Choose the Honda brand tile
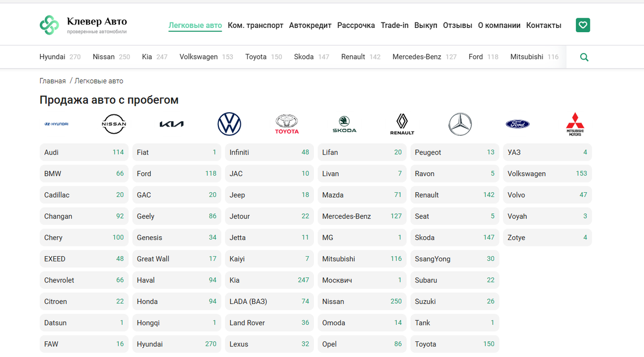This screenshot has height=357, width=644. click(177, 302)
